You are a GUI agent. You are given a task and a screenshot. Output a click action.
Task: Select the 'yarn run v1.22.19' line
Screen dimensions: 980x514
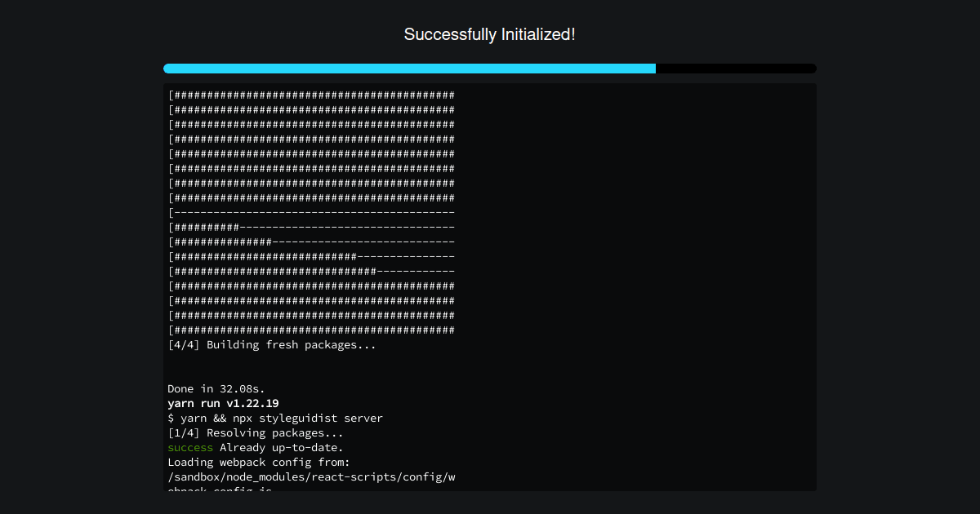[x=223, y=403]
